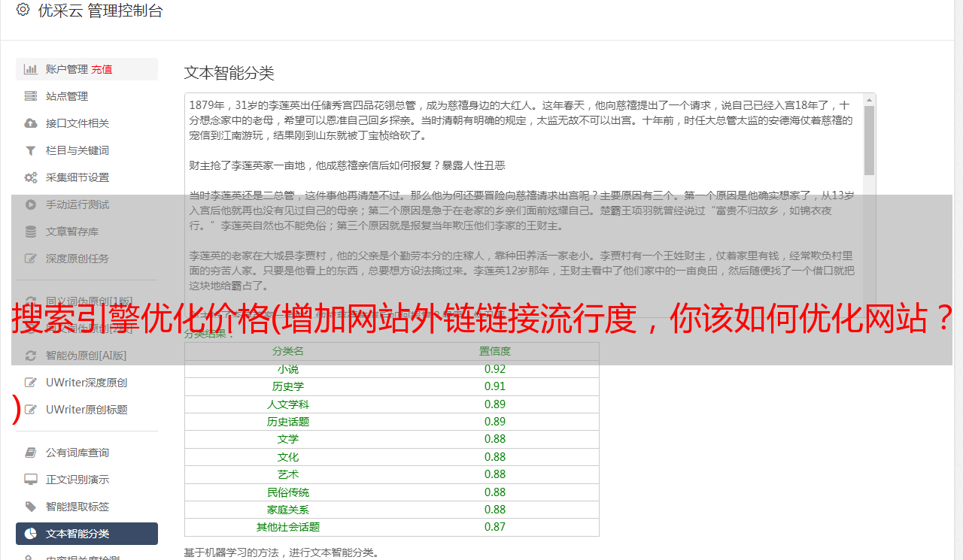Click the database icon for 文章暂存库
Viewport: 963px width, 560px height.
31,232
